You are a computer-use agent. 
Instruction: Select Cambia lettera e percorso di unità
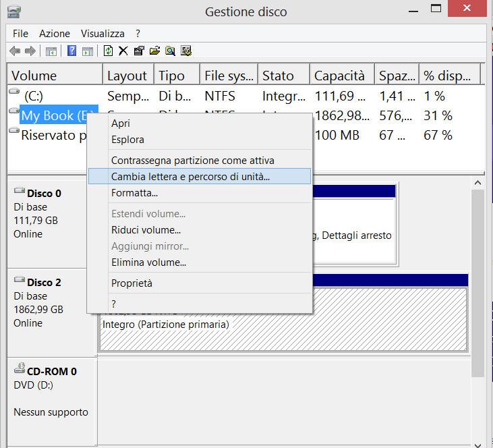coord(200,177)
